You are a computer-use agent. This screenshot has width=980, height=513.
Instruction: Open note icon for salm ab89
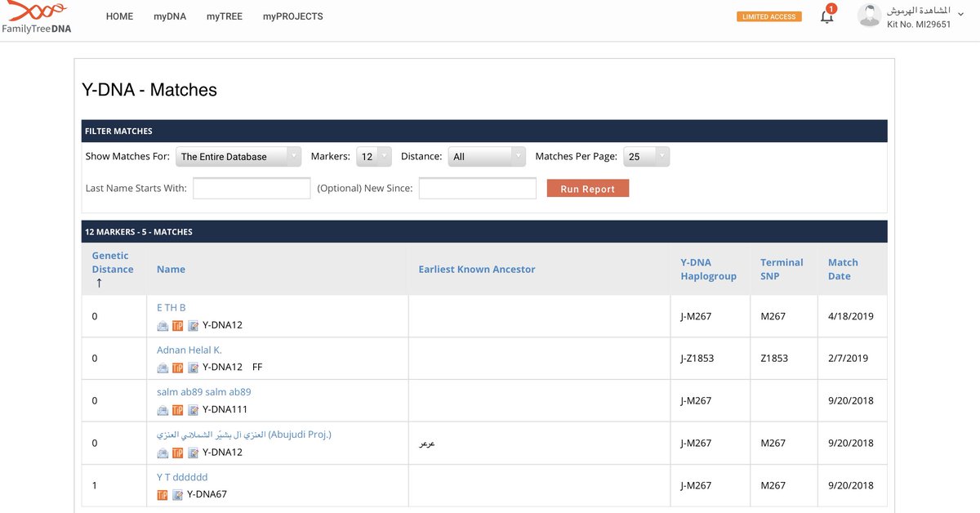(193, 410)
